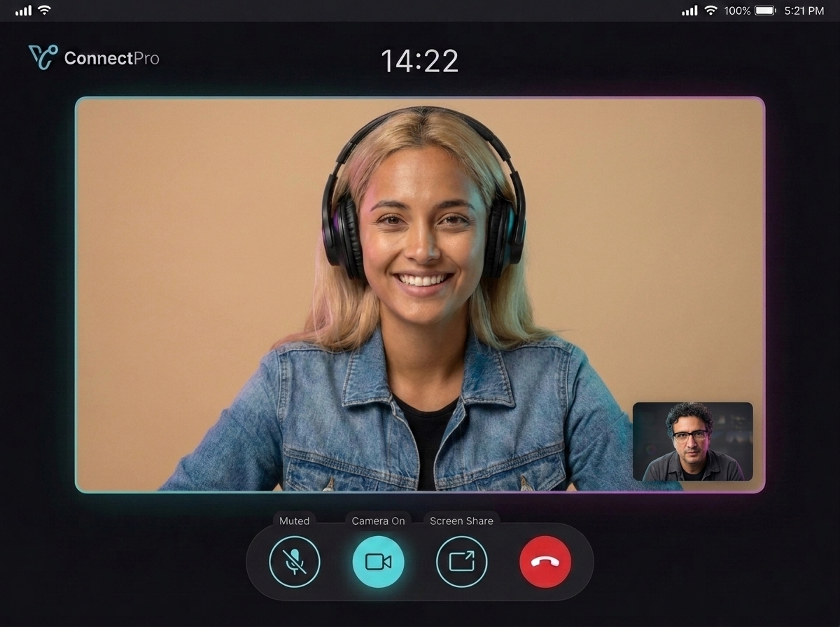Click the right Wi-Fi status icon

[711, 10]
